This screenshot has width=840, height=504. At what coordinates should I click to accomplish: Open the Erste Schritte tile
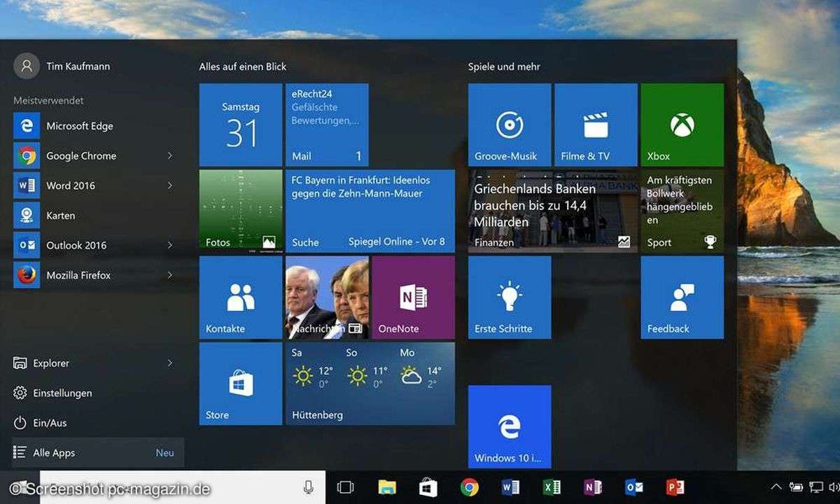click(x=510, y=297)
